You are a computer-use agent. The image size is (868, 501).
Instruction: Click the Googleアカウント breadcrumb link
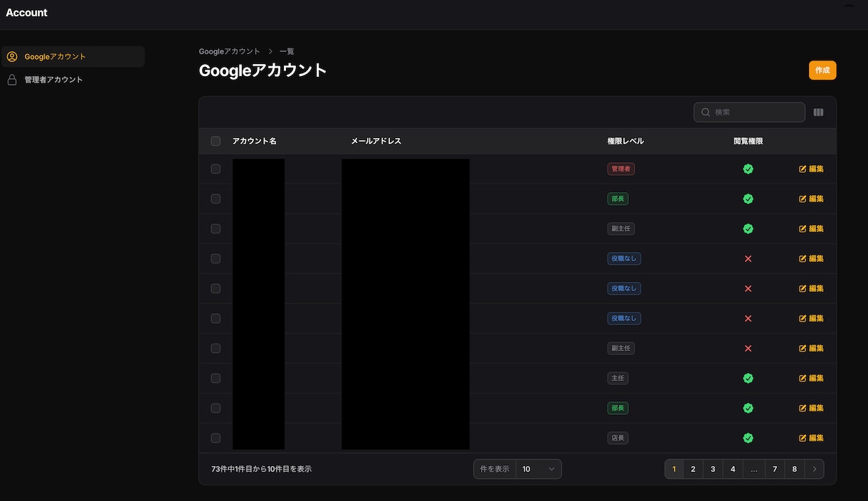[230, 51]
